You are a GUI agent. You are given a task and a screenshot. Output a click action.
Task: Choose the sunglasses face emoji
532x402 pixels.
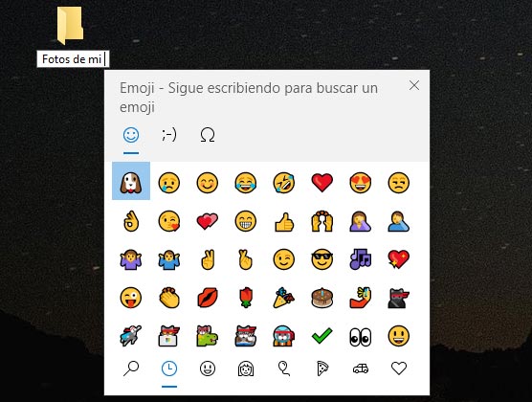coord(322,259)
